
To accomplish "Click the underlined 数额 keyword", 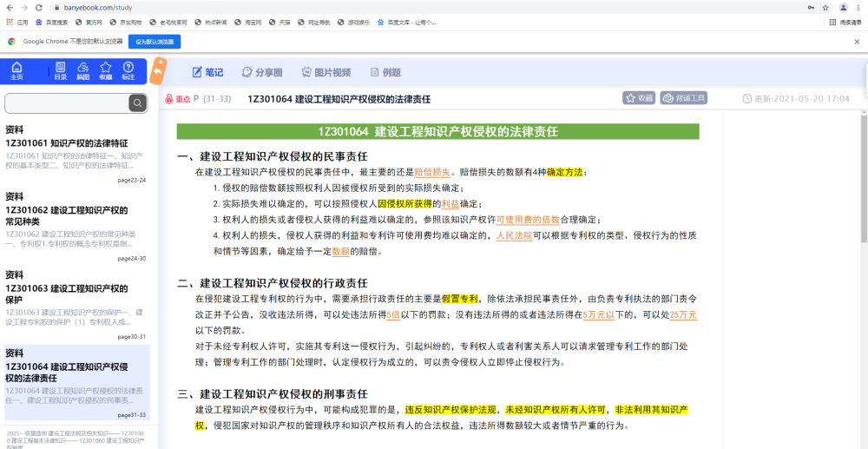I will (x=341, y=251).
